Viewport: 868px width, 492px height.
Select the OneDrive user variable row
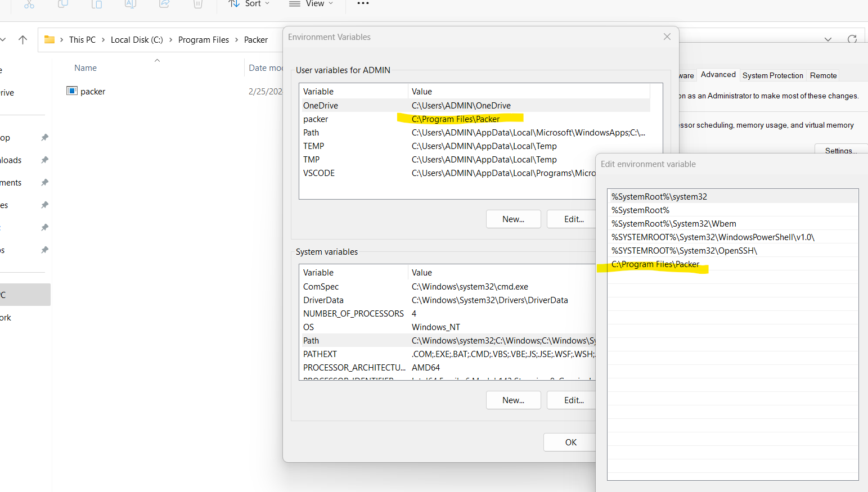[475, 105]
